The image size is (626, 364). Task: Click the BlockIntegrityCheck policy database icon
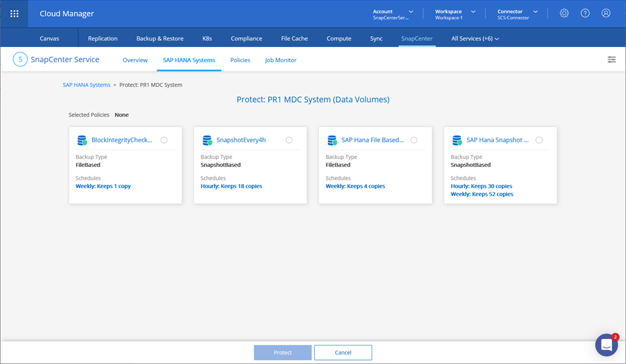click(82, 140)
